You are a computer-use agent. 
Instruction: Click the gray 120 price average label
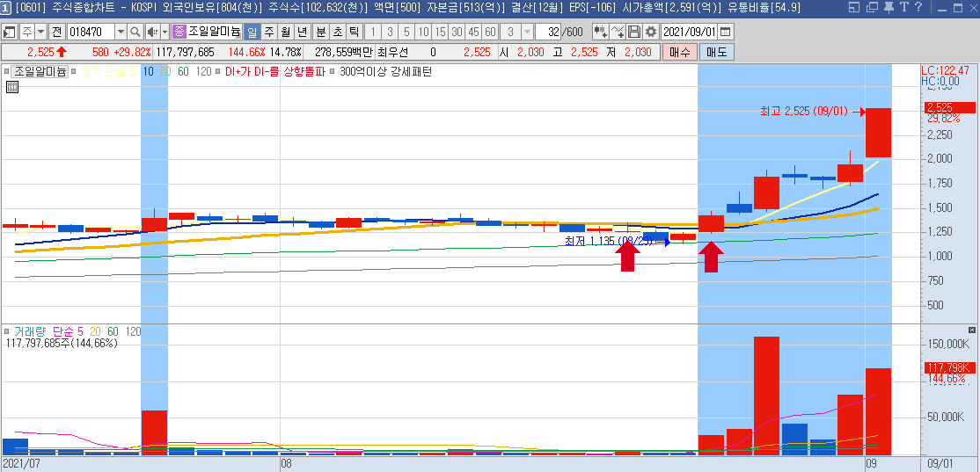coord(203,72)
